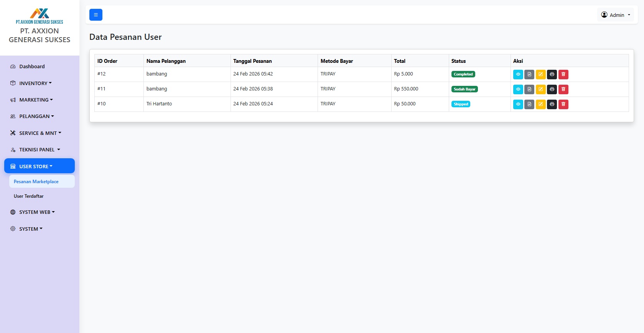Edit order #12 with yellow pencil icon
Image resolution: width=644 pixels, height=333 pixels.
(540, 74)
